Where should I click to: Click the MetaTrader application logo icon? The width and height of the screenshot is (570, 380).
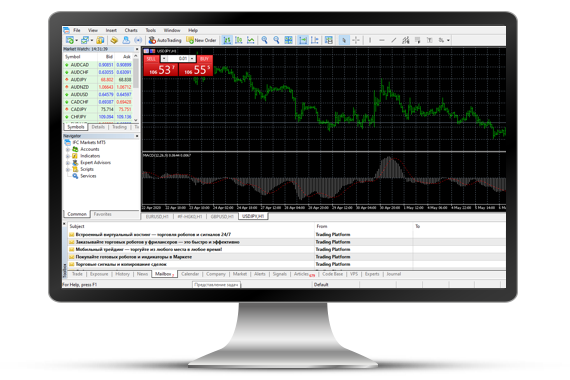(x=66, y=30)
